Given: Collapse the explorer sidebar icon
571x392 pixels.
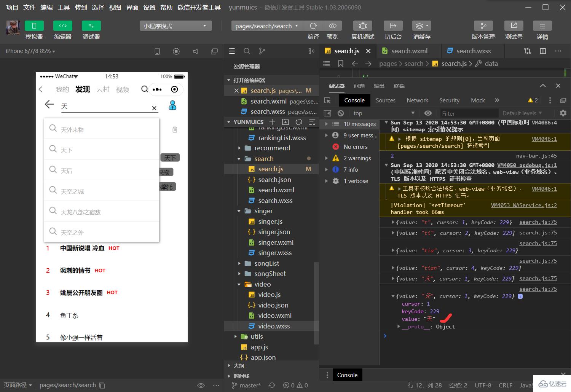Looking at the screenshot, I should [x=312, y=51].
